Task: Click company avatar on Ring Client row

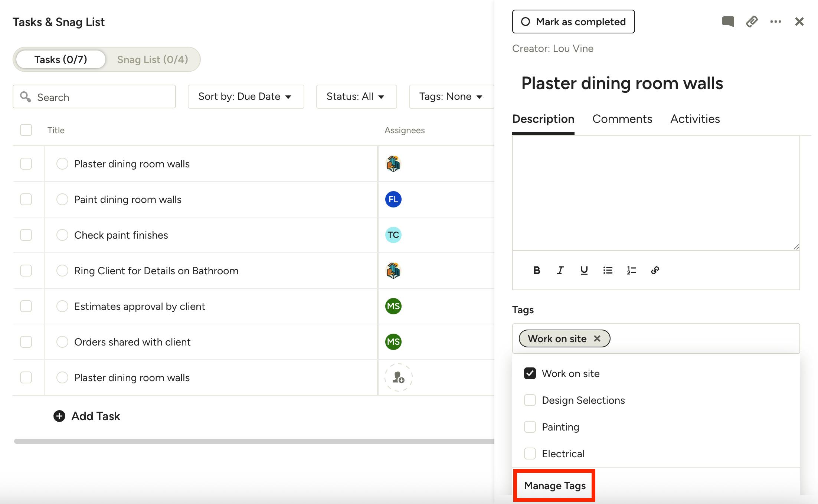Action: coord(393,271)
